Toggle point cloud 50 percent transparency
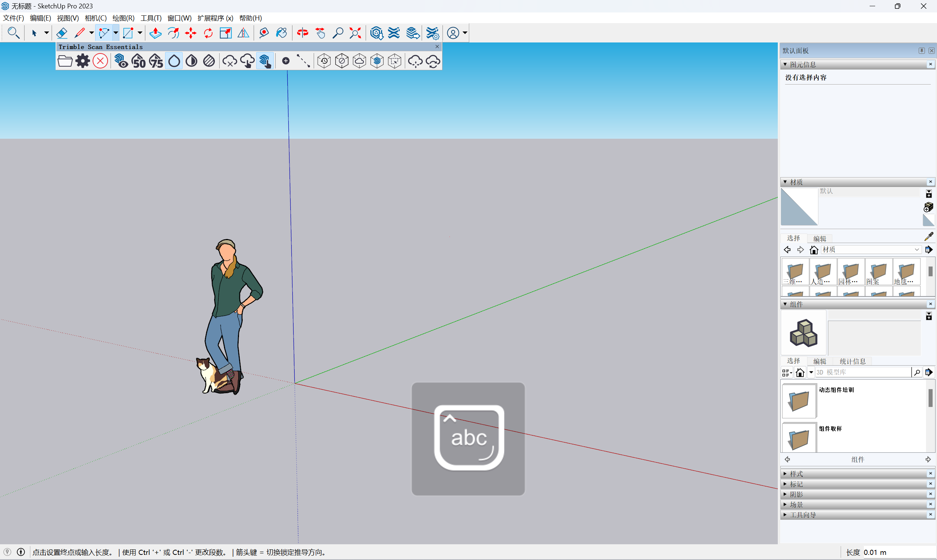The image size is (937, 560). 138,61
